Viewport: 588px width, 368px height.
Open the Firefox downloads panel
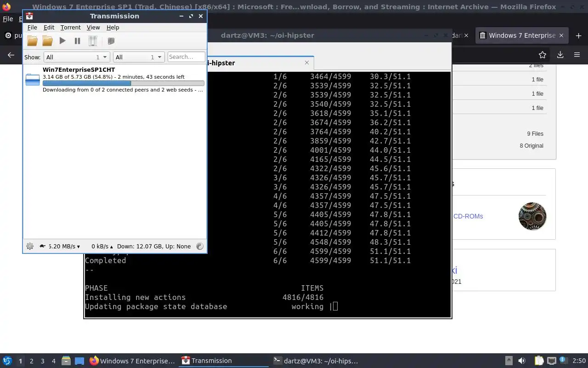[560, 55]
